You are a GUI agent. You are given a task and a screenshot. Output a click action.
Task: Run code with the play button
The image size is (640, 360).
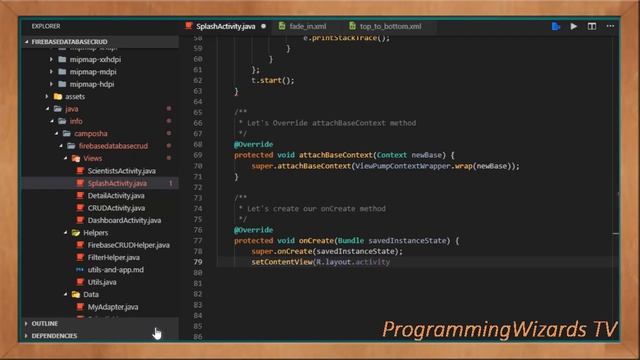point(573,26)
